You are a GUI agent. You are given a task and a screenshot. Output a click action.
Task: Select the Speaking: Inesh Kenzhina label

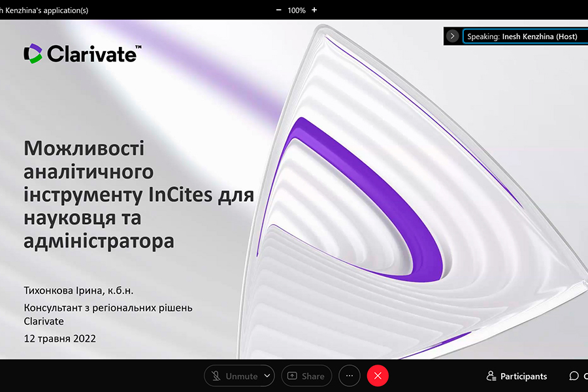(522, 37)
